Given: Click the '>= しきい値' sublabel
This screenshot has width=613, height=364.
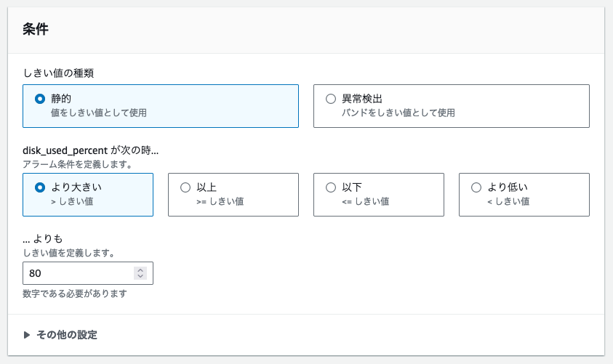Looking at the screenshot, I should coord(220,201).
